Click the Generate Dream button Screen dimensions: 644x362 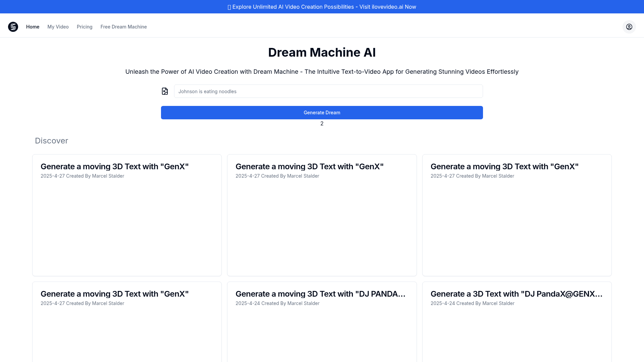pyautogui.click(x=322, y=113)
